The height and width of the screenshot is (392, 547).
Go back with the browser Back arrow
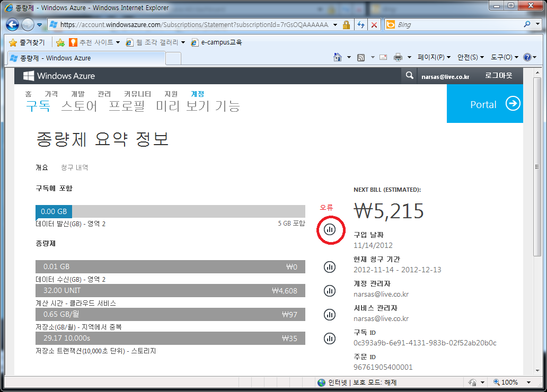pos(13,25)
